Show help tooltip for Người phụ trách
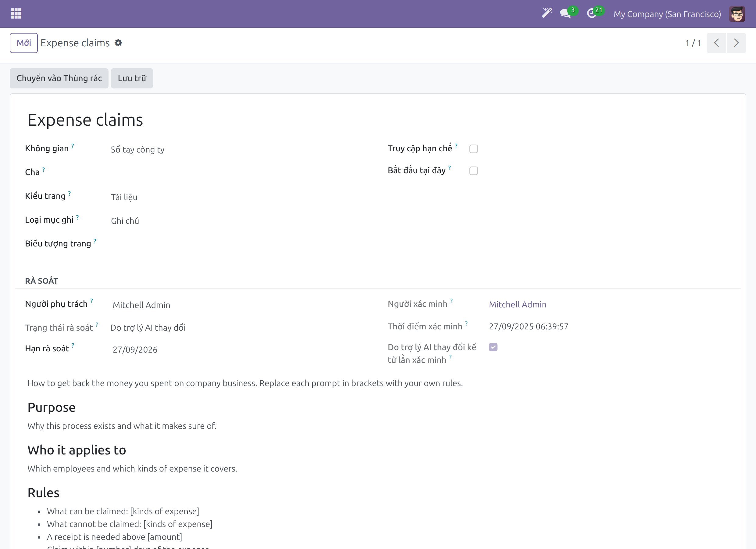 pyautogui.click(x=91, y=301)
